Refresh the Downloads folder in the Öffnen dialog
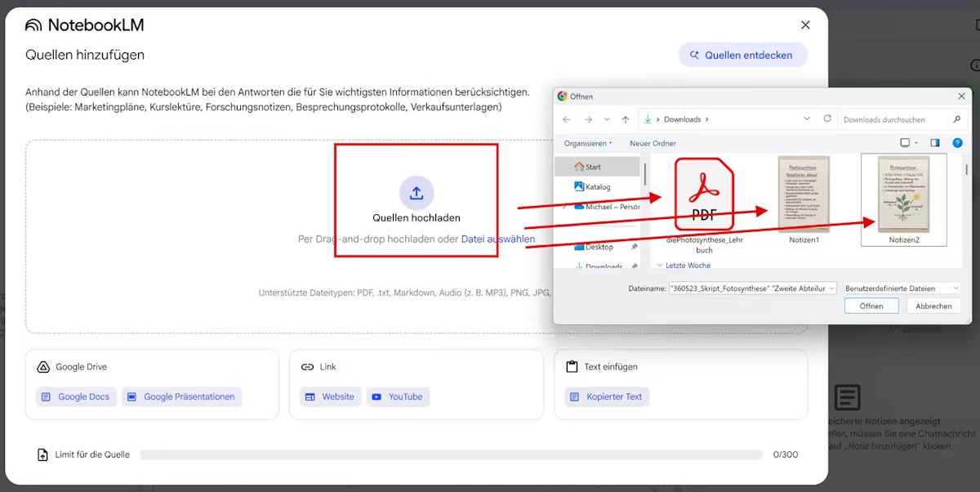This screenshot has width=980, height=492. tap(827, 119)
